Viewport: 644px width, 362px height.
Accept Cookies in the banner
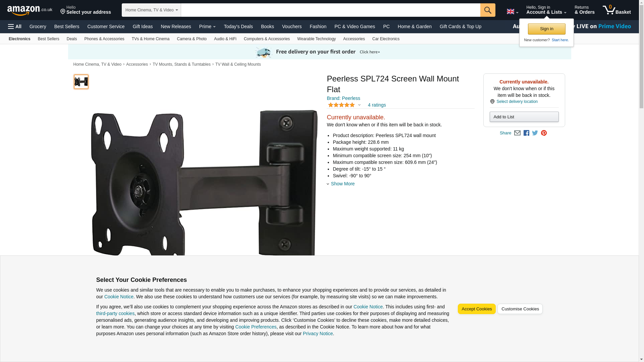pos(476,309)
